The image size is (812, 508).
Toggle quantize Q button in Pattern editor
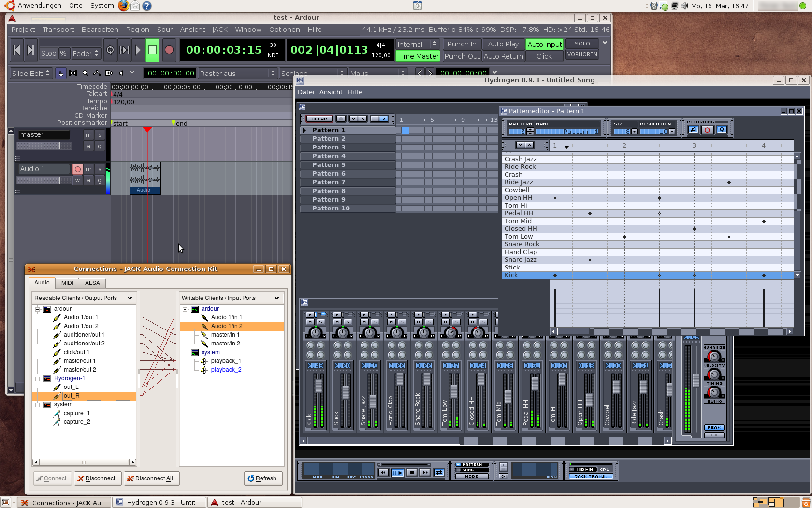pyautogui.click(x=722, y=130)
